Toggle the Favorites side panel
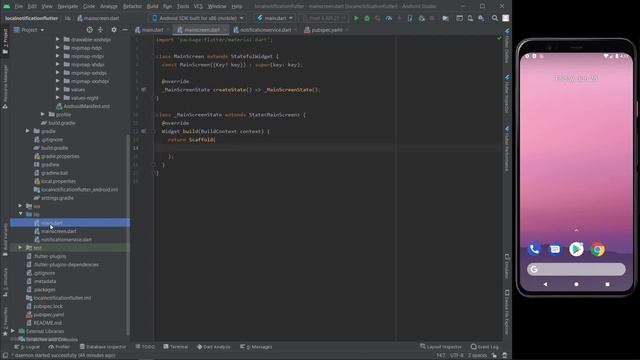The image size is (640, 360). point(5,321)
